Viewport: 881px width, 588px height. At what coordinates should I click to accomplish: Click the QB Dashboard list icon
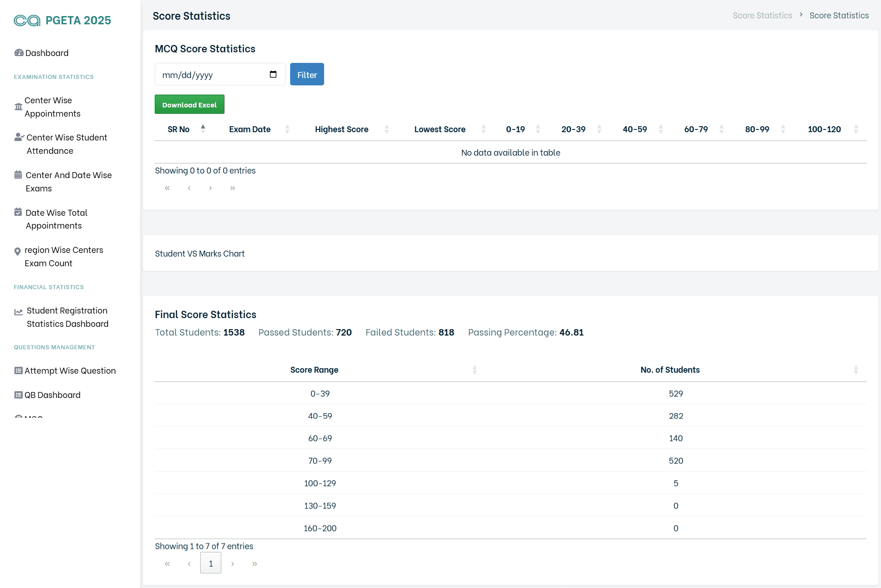tap(18, 395)
